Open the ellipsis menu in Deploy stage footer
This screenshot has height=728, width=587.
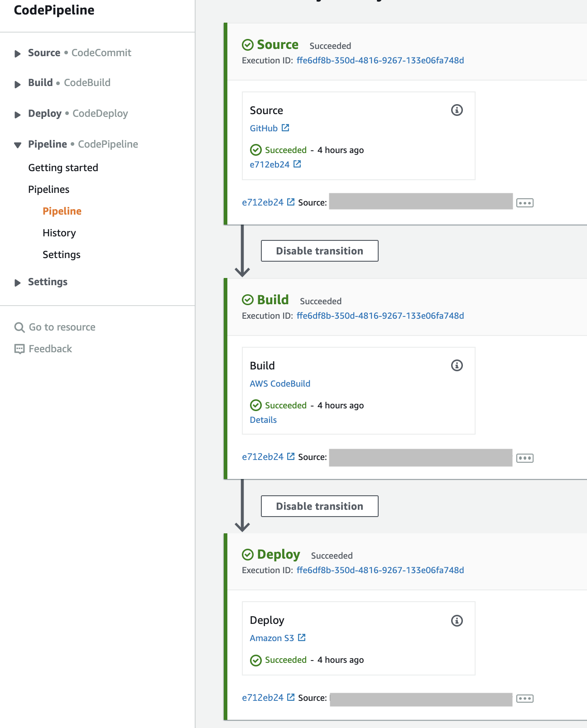point(524,699)
